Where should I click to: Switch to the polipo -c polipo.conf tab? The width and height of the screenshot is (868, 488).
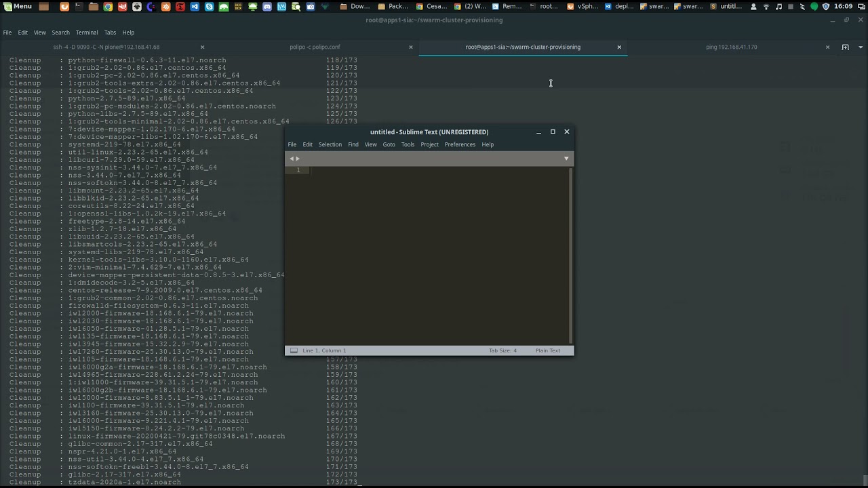point(315,47)
